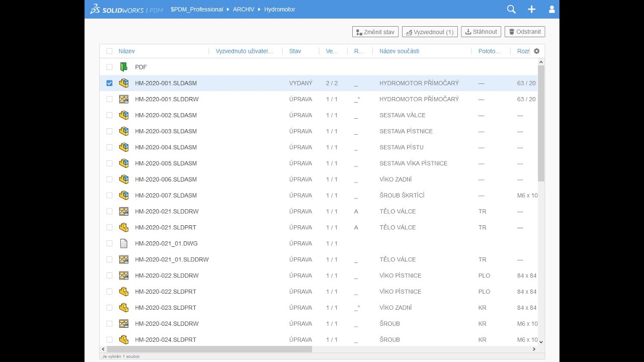Click vertical scrollbar down arrow
The image size is (644, 362).
coord(541,342)
